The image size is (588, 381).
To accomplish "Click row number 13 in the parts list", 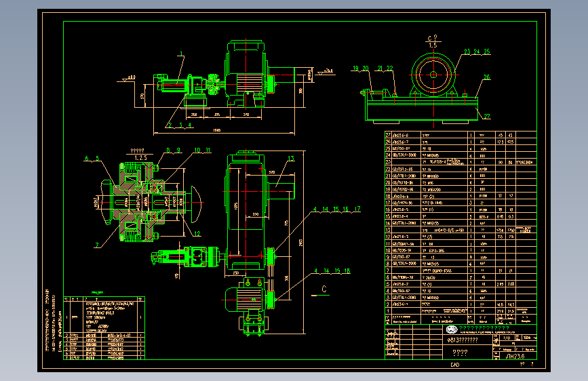I will coord(388,230).
